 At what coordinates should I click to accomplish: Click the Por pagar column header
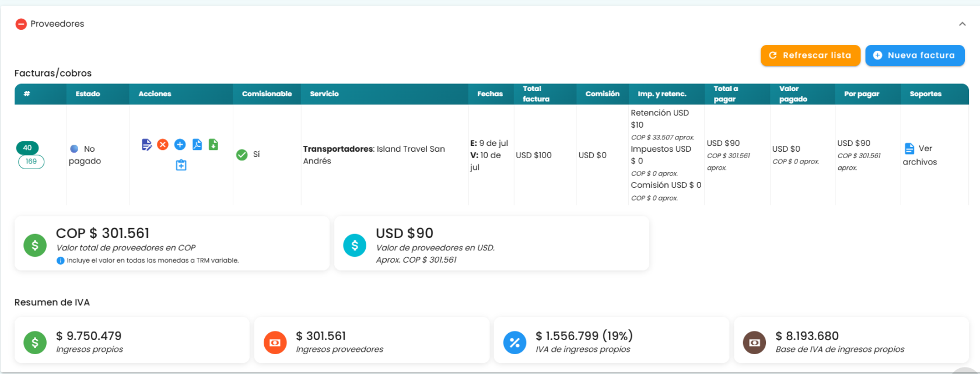pos(862,94)
